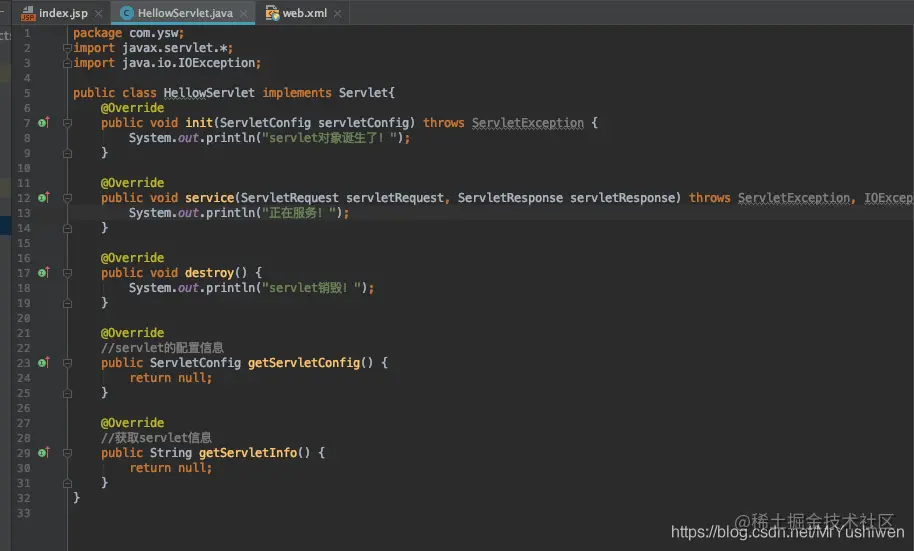Viewport: 914px width, 551px height.
Task: Click line number 5 in the gutter
Action: coord(27,93)
